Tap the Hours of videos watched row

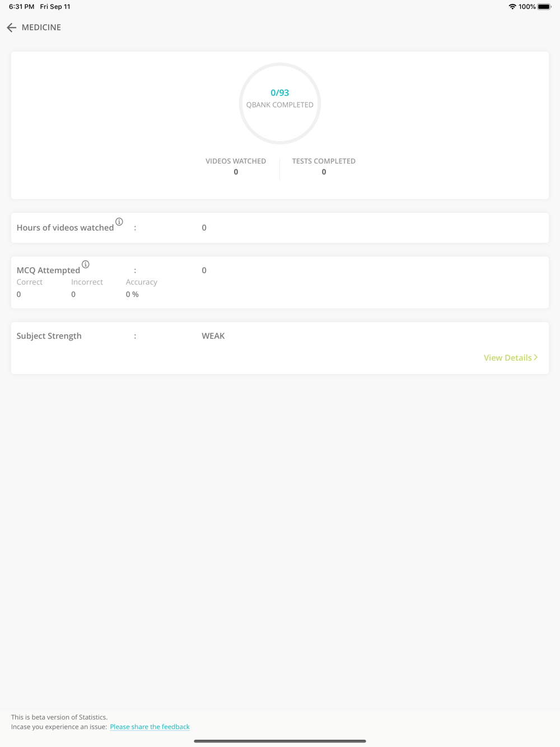[280, 228]
